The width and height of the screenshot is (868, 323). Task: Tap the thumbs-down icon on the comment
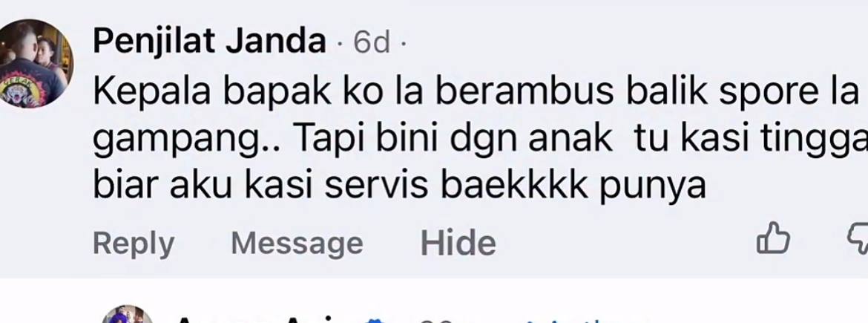[858, 239]
